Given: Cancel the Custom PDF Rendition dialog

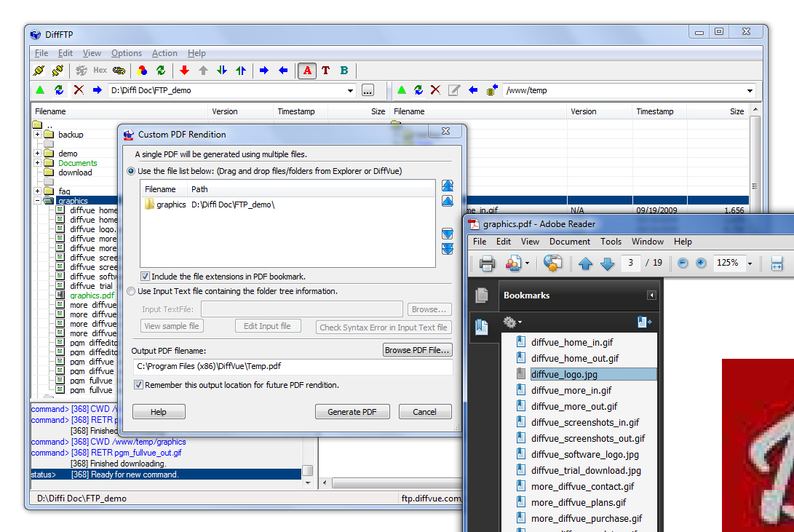Looking at the screenshot, I should coord(424,411).
